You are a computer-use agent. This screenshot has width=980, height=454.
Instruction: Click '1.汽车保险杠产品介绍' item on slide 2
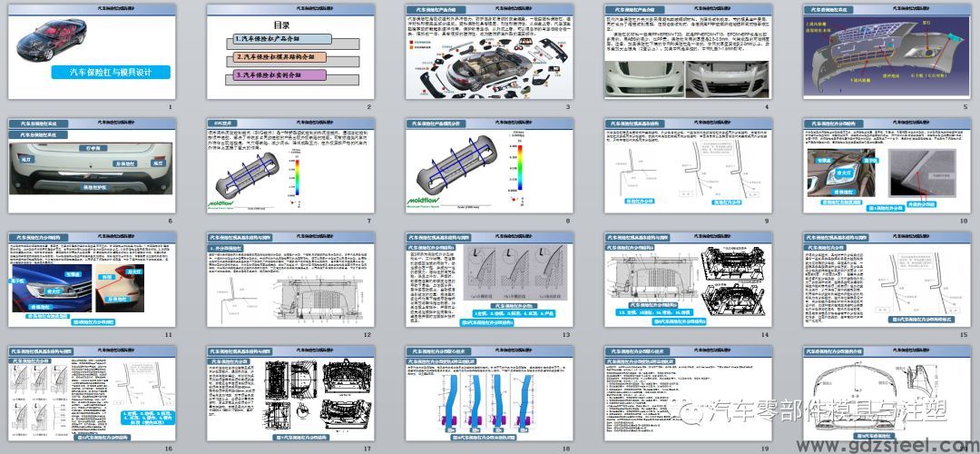click(x=282, y=39)
